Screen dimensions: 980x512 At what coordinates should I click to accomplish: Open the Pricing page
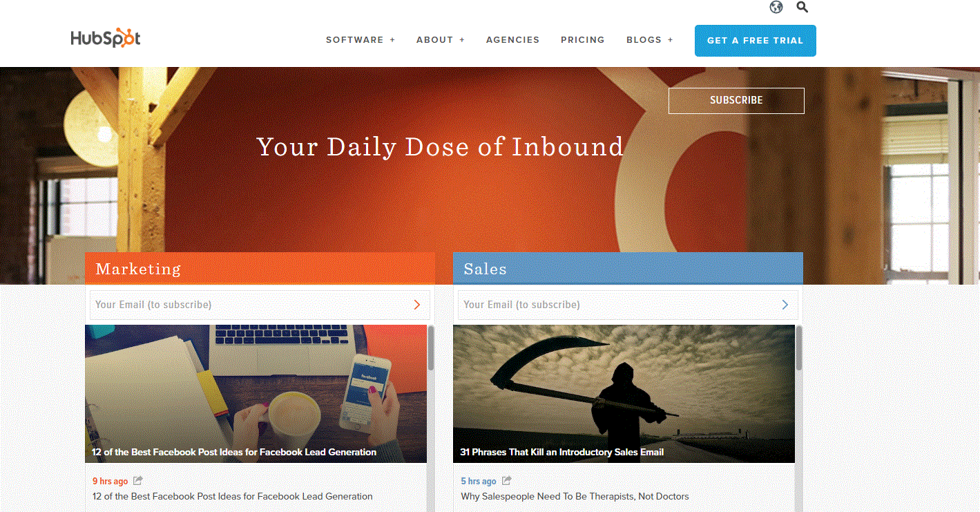(x=583, y=40)
